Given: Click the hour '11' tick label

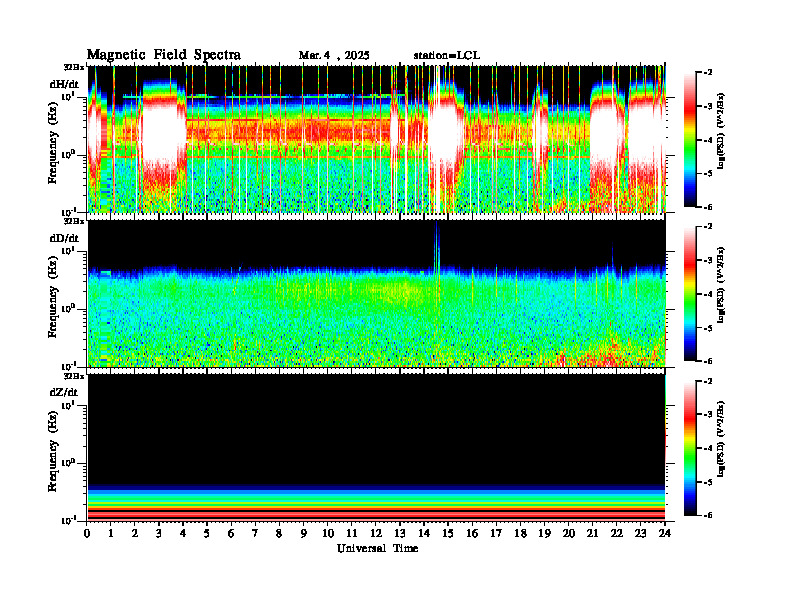Looking at the screenshot, I should click(x=352, y=533).
